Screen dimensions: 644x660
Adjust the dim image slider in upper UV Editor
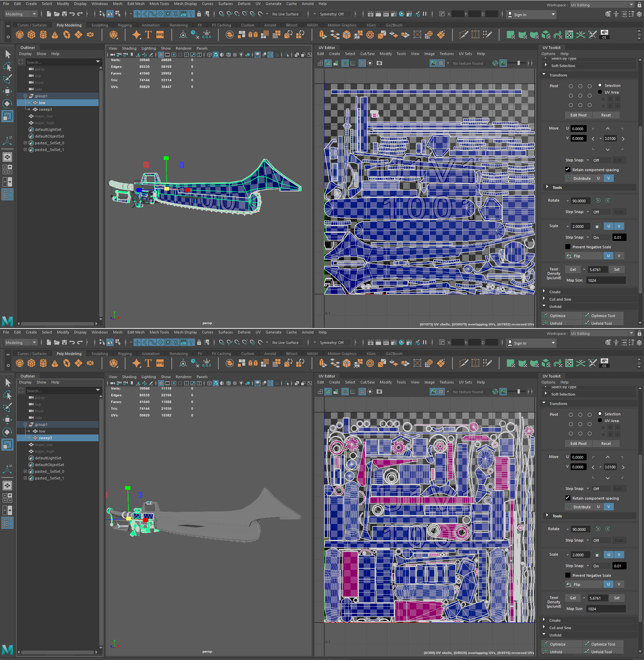click(x=519, y=63)
